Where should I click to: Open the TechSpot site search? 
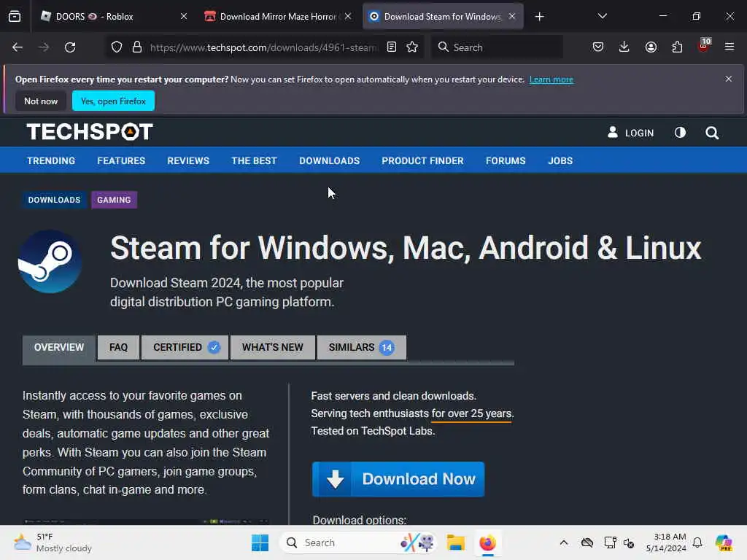pyautogui.click(x=712, y=133)
